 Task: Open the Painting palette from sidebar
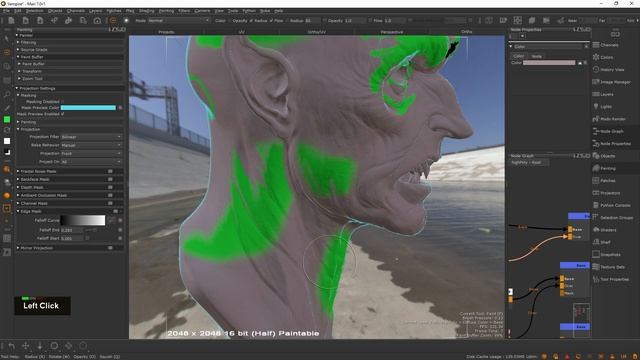[604, 168]
